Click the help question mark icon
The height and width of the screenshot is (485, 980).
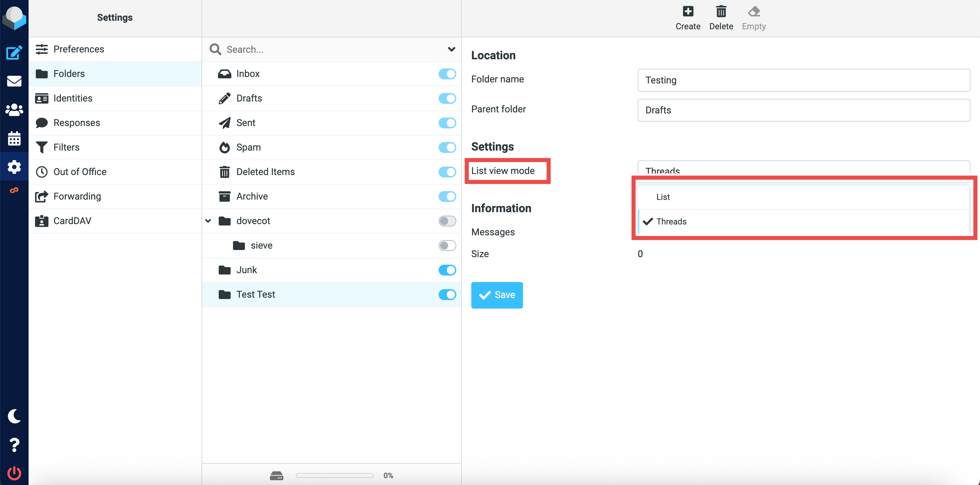point(14,445)
